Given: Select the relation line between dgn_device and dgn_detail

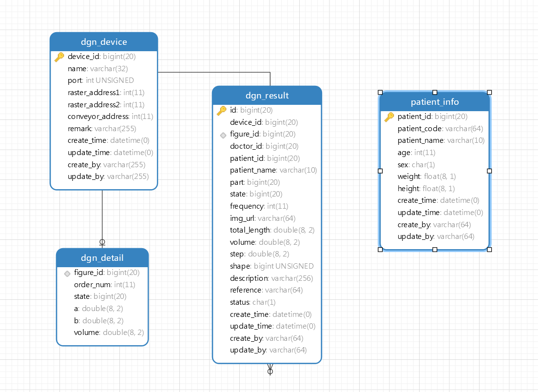Looking at the screenshot, I should point(102,215).
